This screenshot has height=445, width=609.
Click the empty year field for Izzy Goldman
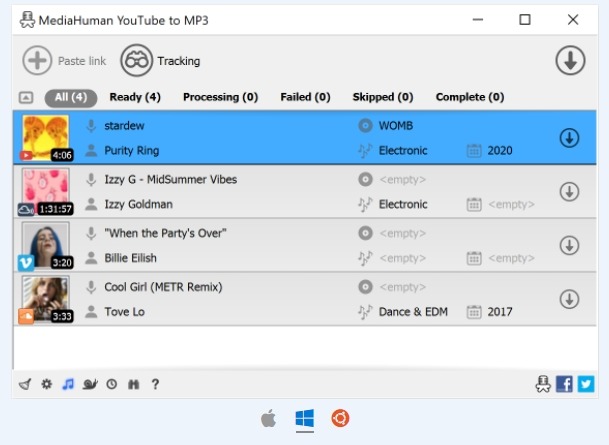point(512,204)
